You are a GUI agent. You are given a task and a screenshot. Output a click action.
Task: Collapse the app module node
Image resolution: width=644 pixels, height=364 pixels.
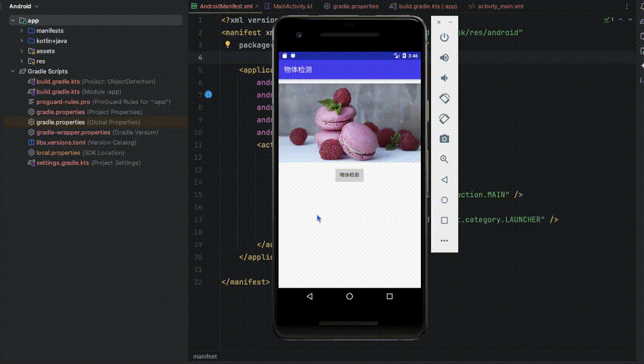13,20
